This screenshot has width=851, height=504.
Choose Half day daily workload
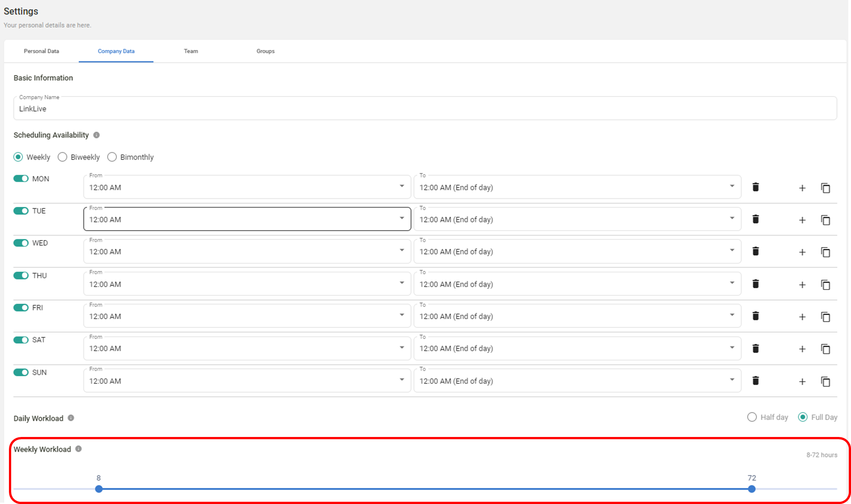pos(752,417)
